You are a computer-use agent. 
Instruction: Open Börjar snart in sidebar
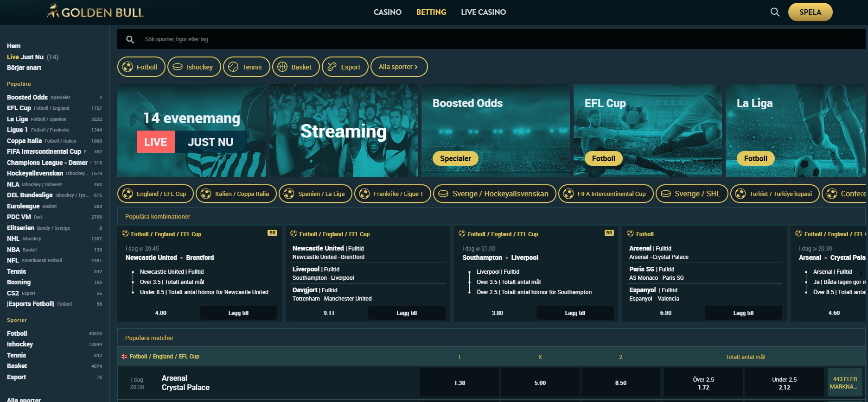[24, 68]
